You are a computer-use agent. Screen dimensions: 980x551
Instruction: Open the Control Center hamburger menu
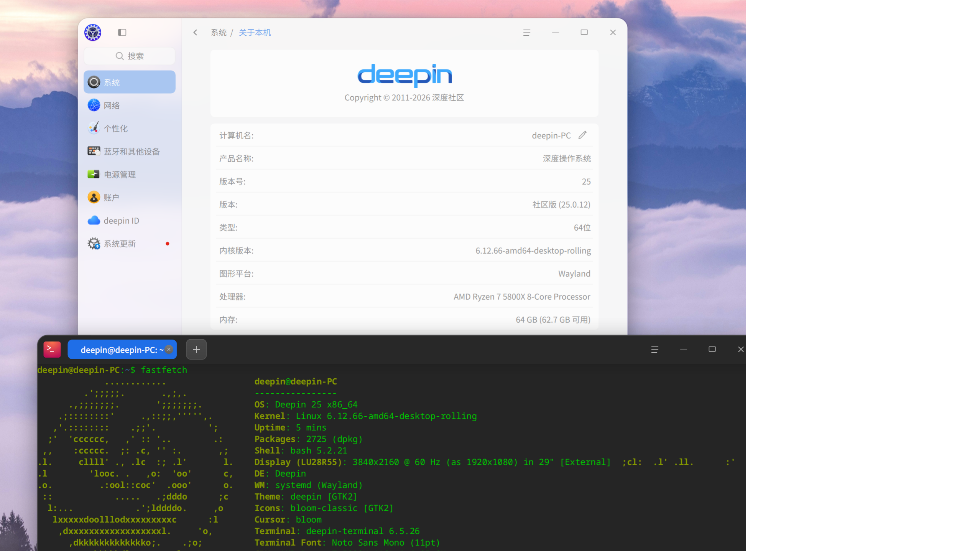coord(526,33)
